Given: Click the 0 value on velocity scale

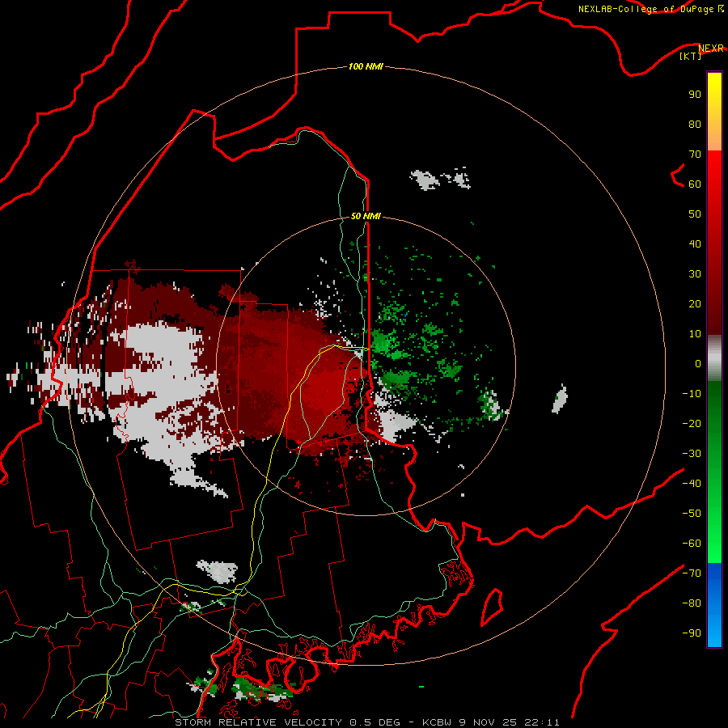Looking at the screenshot, I should pyautogui.click(x=698, y=363).
